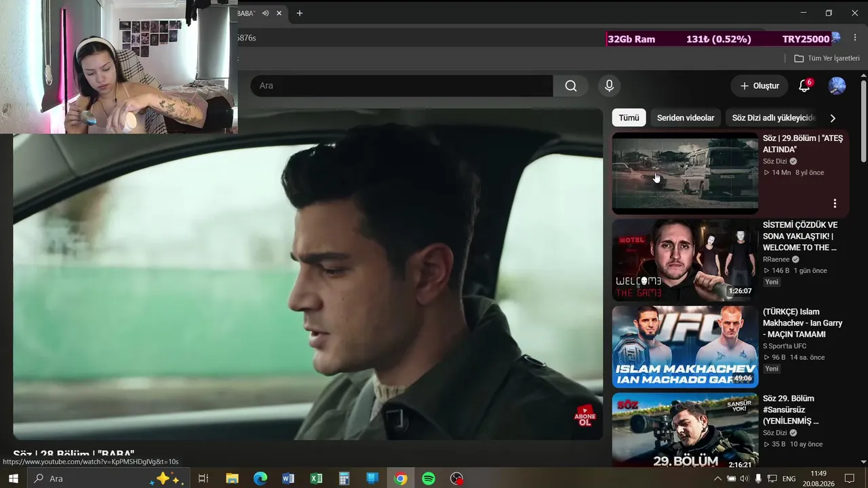Click the YouTube search magnifier button

click(571, 86)
